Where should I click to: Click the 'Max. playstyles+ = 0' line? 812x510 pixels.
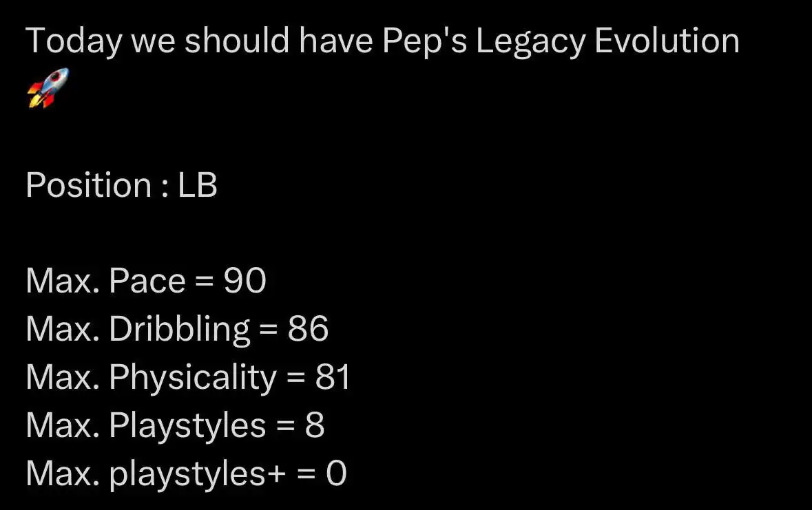(186, 474)
